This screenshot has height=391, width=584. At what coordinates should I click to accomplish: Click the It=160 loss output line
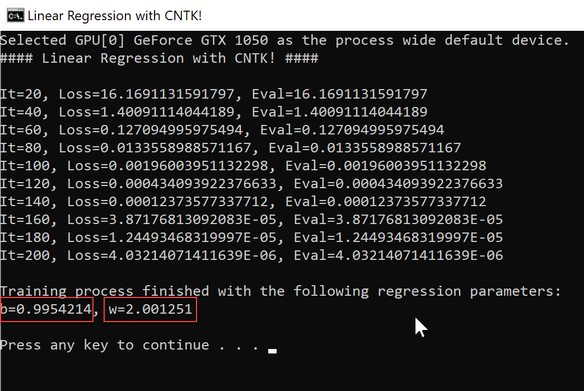tap(251, 219)
